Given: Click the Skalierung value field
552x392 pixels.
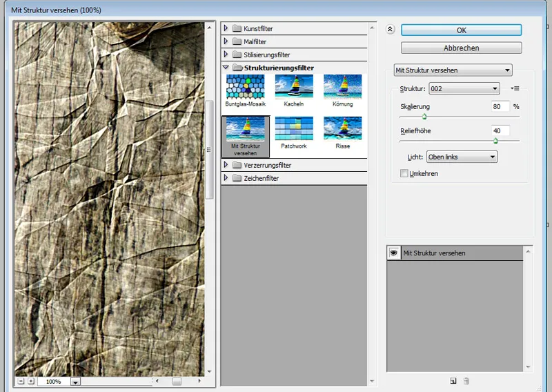Looking at the screenshot, I should pyautogui.click(x=500, y=106).
